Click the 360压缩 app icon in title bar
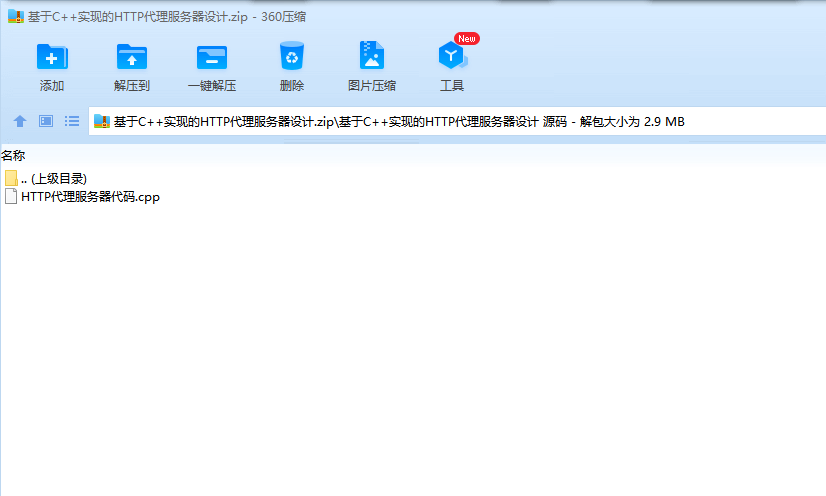Viewport: 826px width, 496px height. [x=16, y=16]
